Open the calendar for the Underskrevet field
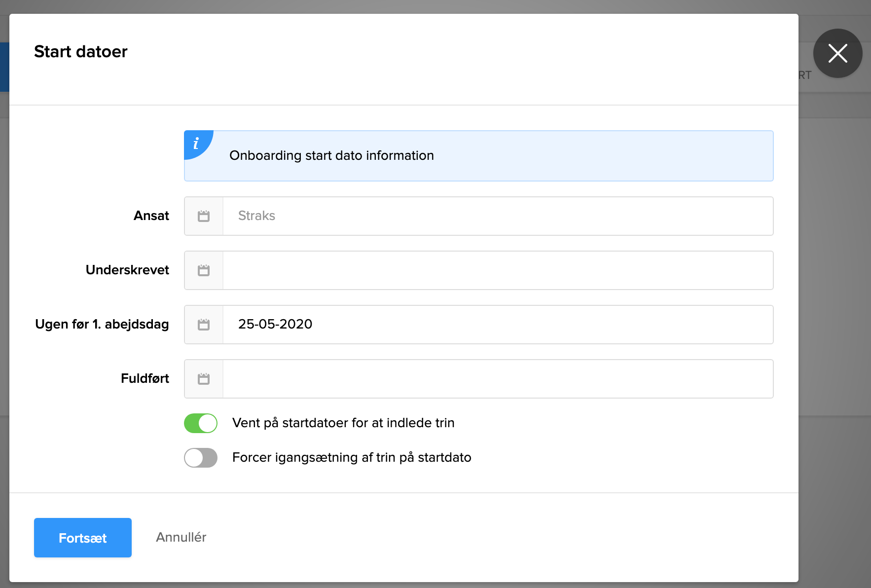The image size is (871, 588). (204, 270)
